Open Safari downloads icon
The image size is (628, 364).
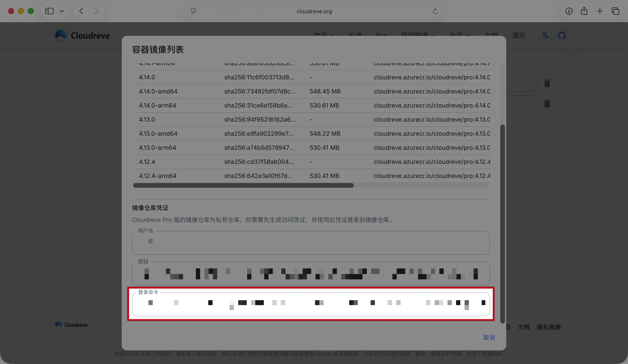click(569, 11)
